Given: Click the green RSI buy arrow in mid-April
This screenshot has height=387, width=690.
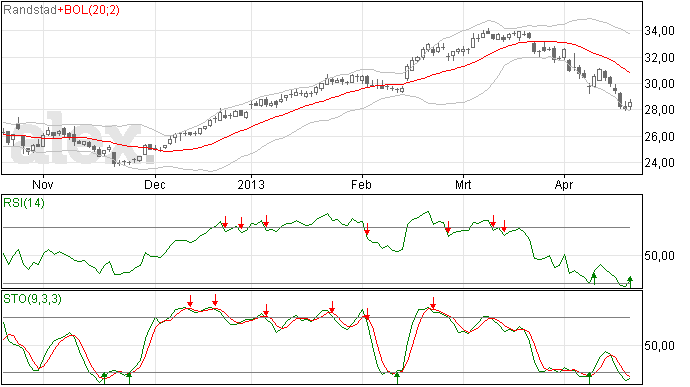Looking at the screenshot, I should click(x=594, y=279).
